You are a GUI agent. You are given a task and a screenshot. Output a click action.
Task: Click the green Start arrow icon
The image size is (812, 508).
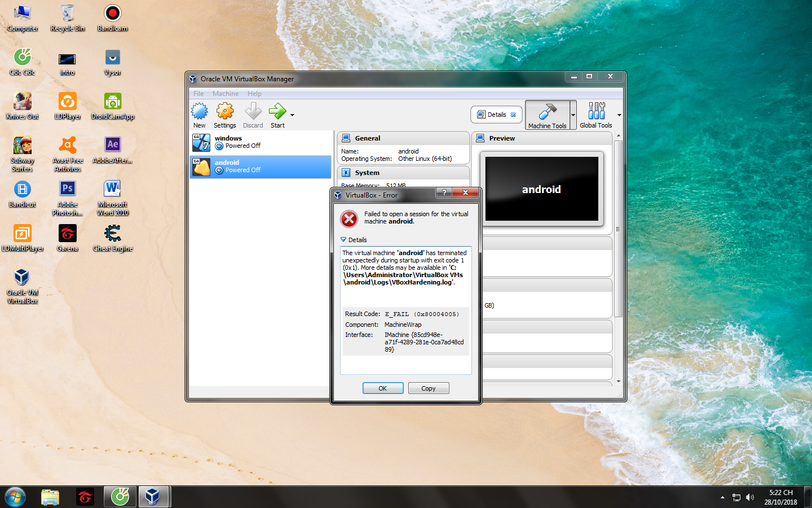click(x=277, y=112)
